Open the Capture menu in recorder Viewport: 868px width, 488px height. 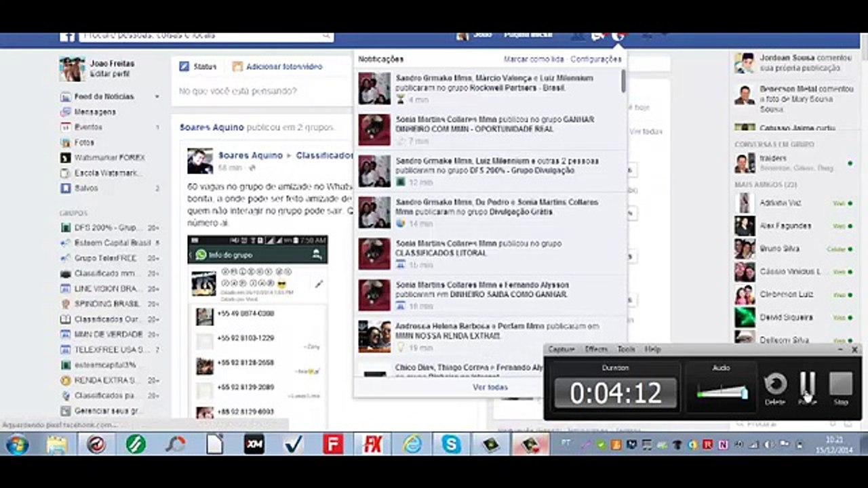click(x=561, y=349)
